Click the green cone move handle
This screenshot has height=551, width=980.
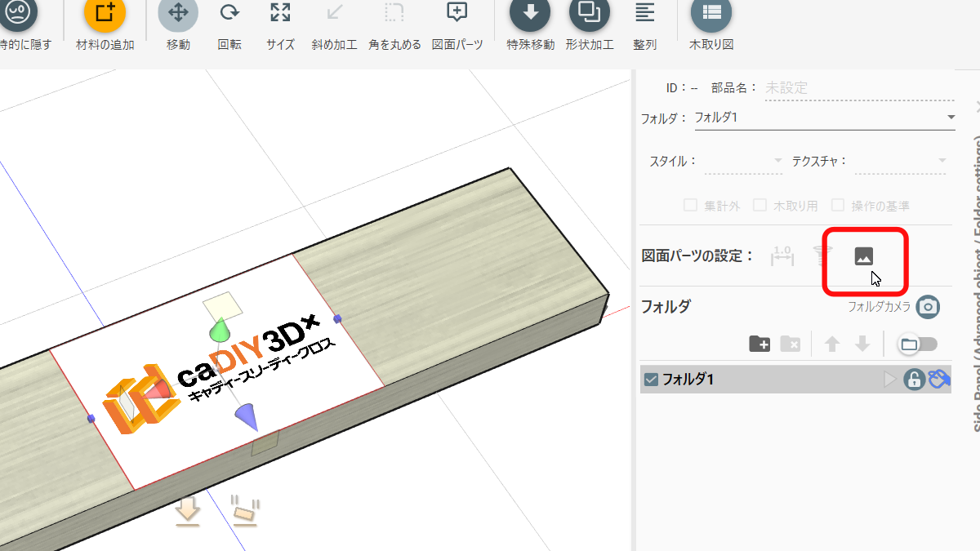219,331
